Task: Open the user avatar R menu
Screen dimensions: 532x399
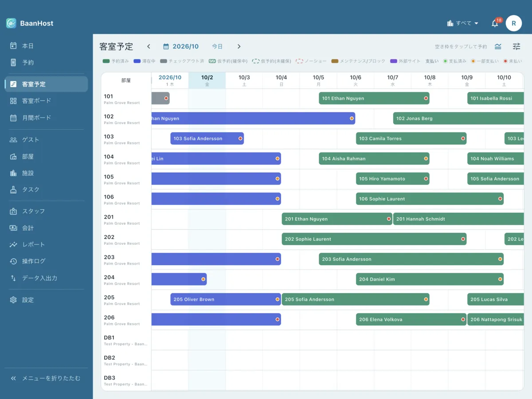Action: (514, 23)
